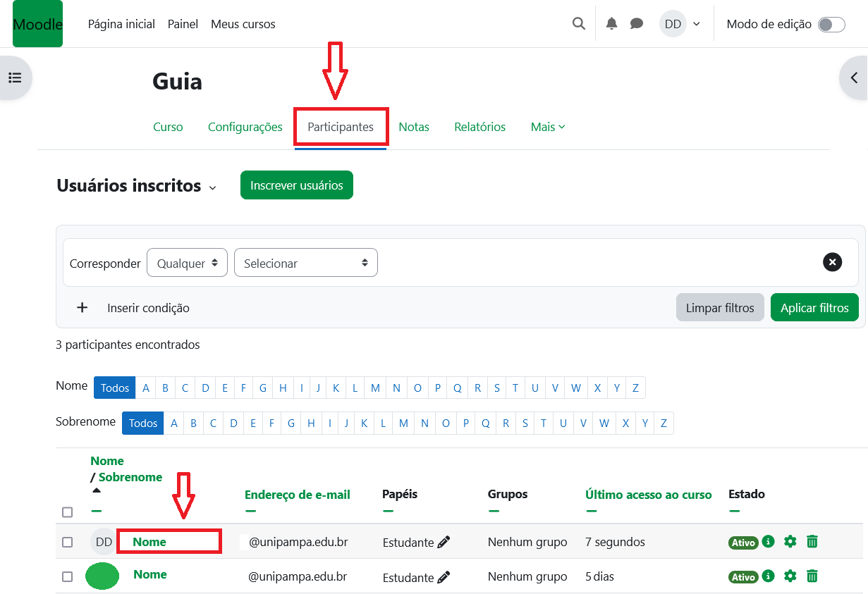
Task: Open the Configurações tab
Action: pos(245,127)
